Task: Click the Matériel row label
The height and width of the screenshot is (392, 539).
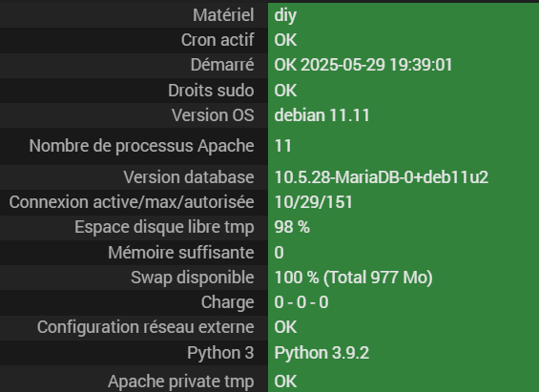Action: pyautogui.click(x=223, y=15)
